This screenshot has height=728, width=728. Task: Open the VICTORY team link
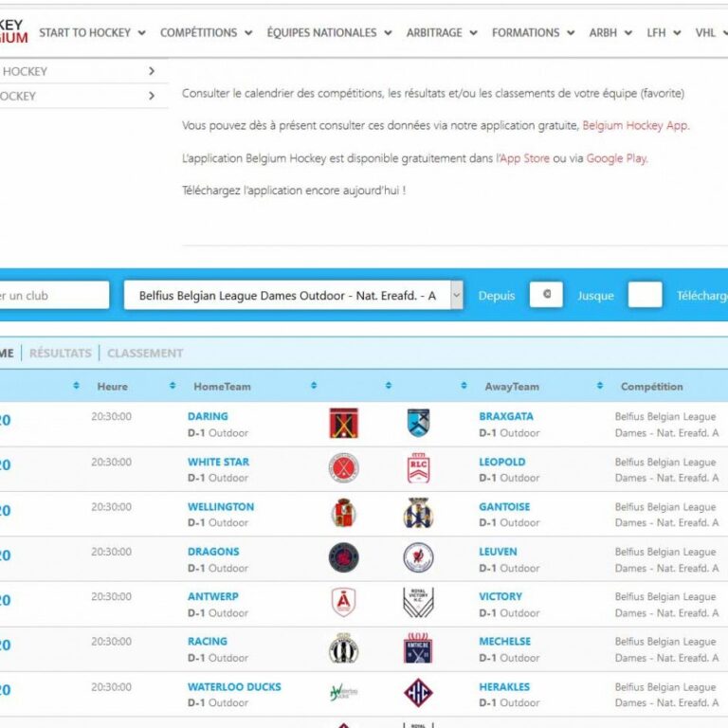[500, 596]
